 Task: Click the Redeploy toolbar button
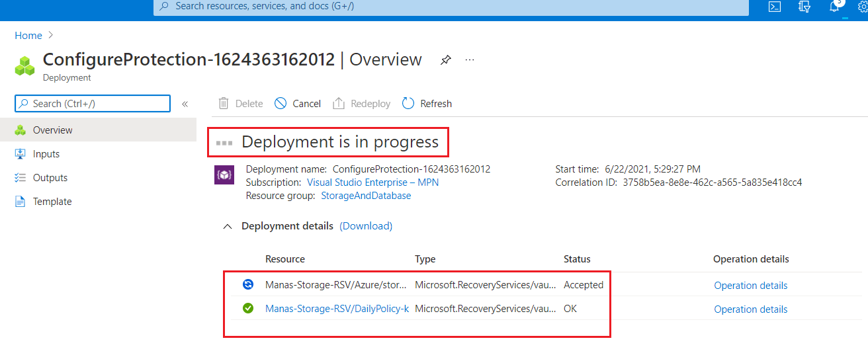pos(361,104)
